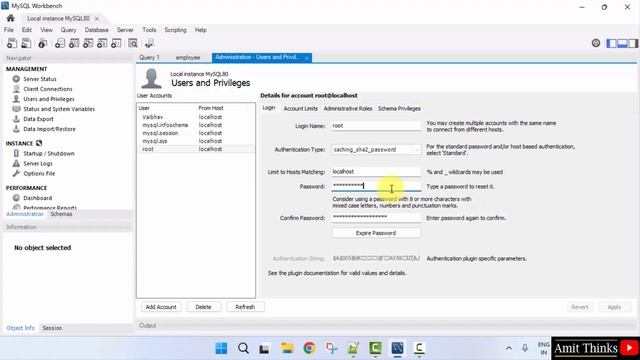This screenshot has height=360, width=640.
Task: Select the mysql.infoschema account row
Action: click(196, 125)
